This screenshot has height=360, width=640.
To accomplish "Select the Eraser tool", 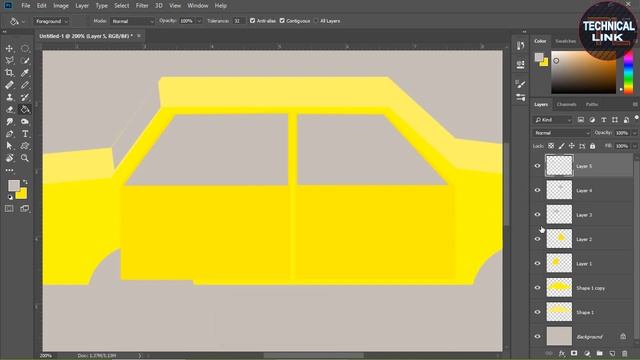I will pos(9,109).
